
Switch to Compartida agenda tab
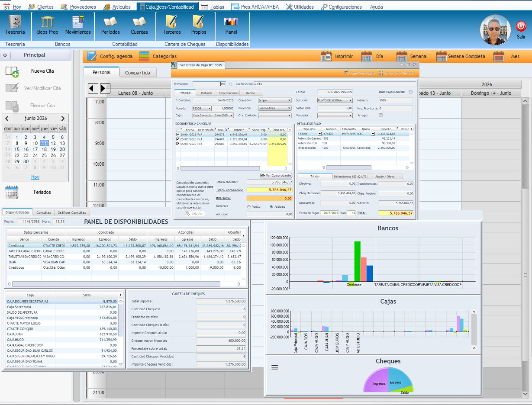coord(138,73)
